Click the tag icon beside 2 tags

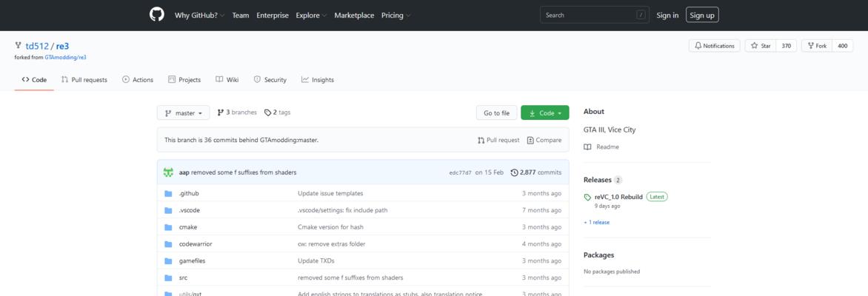(x=267, y=112)
